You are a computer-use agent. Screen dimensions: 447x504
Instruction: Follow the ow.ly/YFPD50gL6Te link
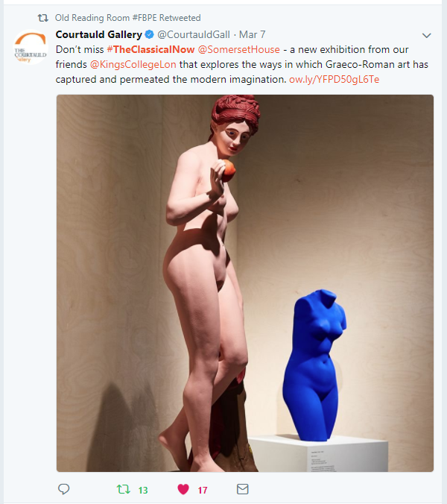click(x=335, y=79)
